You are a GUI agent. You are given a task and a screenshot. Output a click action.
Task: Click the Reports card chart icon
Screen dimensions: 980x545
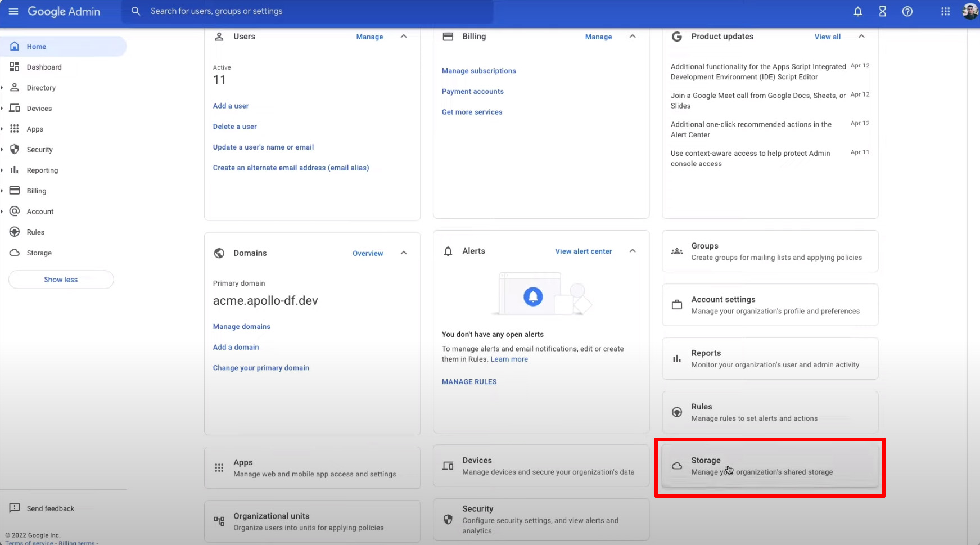(677, 358)
